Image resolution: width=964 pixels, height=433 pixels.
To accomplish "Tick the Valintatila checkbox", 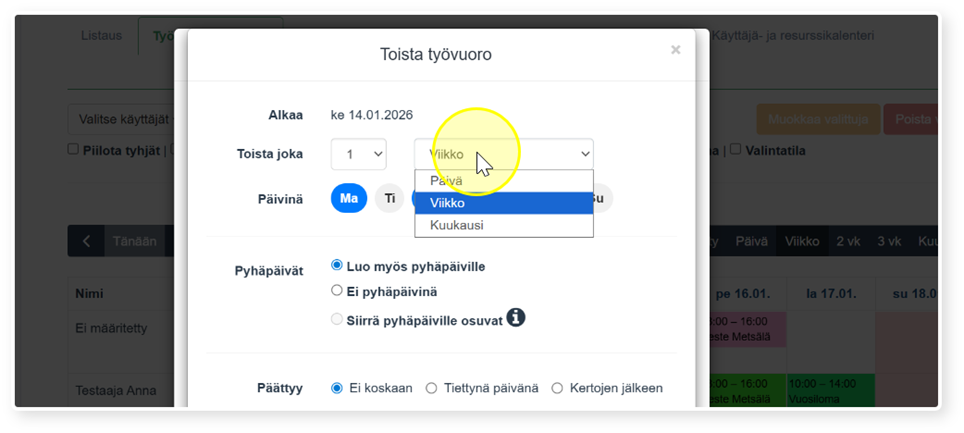I will 735,149.
